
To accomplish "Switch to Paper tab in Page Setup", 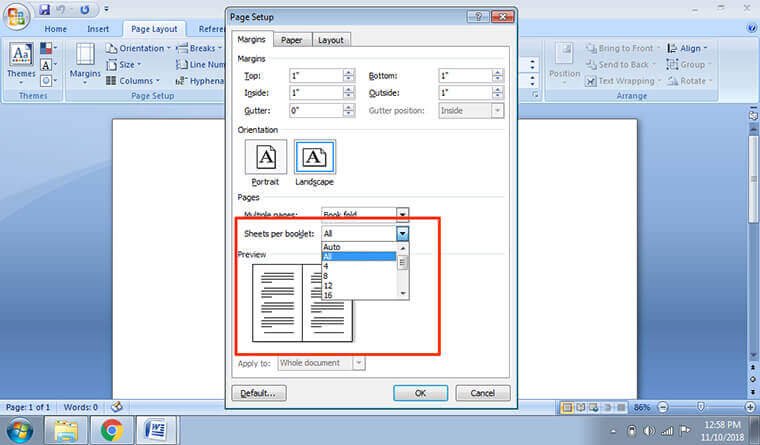I will pyautogui.click(x=292, y=40).
